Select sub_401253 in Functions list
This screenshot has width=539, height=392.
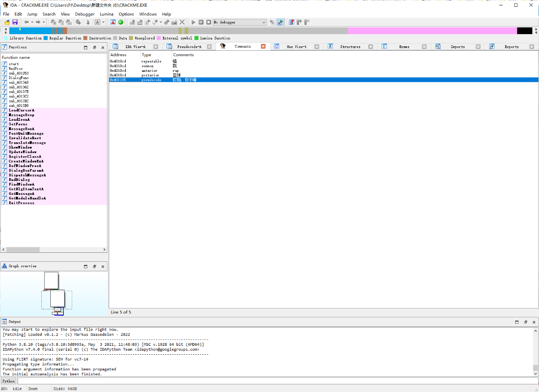click(54, 73)
